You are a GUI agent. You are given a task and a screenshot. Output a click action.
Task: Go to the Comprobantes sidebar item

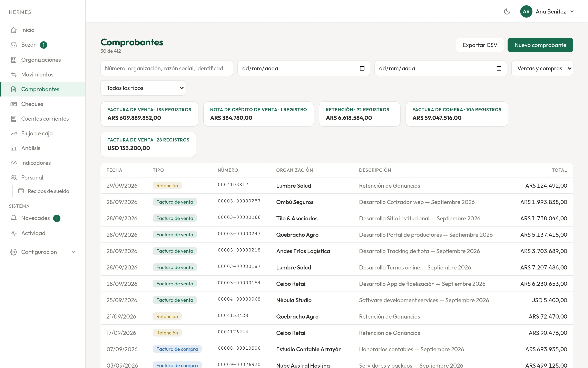43,89
